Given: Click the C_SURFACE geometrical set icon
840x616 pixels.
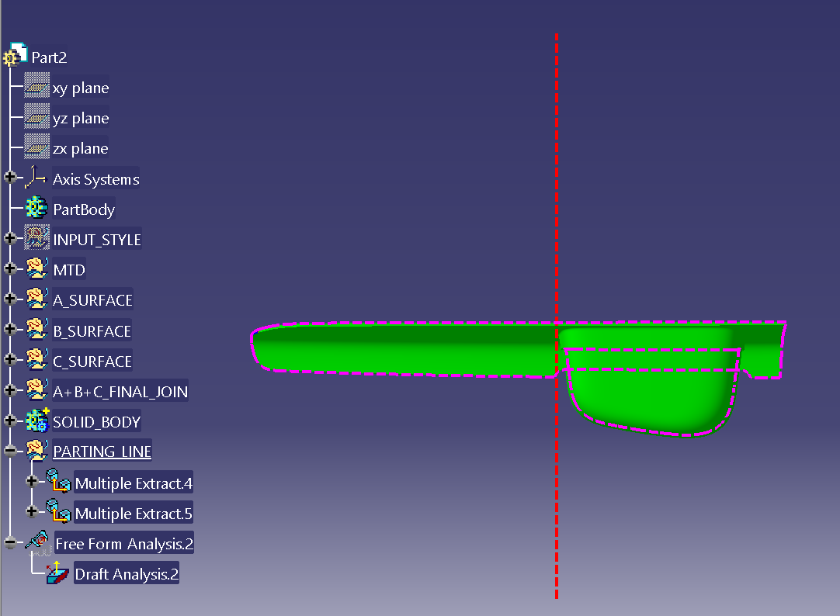Looking at the screenshot, I should pos(37,360).
